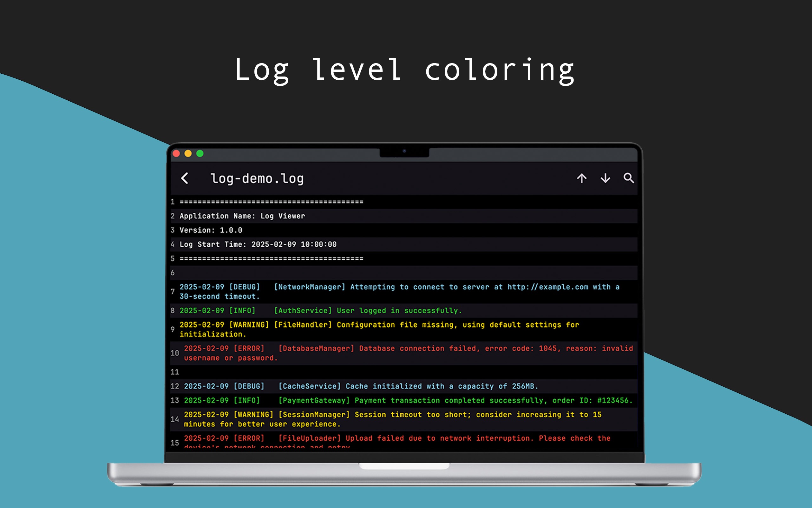Click line number 7 in gutter
Viewport: 812px width, 508px height.
173,292
